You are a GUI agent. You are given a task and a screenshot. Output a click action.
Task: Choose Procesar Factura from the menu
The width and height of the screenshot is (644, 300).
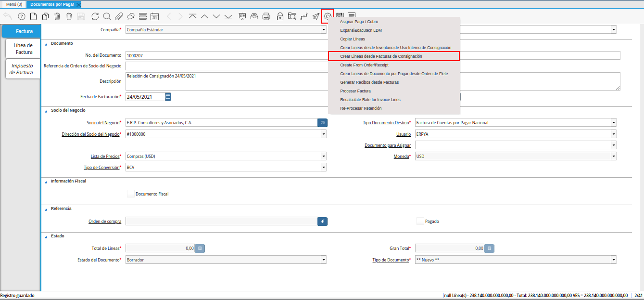355,91
